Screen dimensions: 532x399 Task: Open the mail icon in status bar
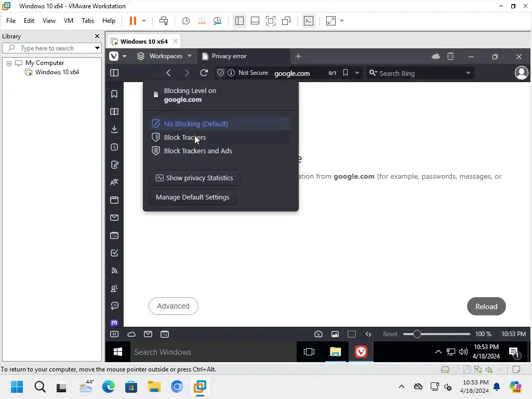pyautogui.click(x=148, y=334)
